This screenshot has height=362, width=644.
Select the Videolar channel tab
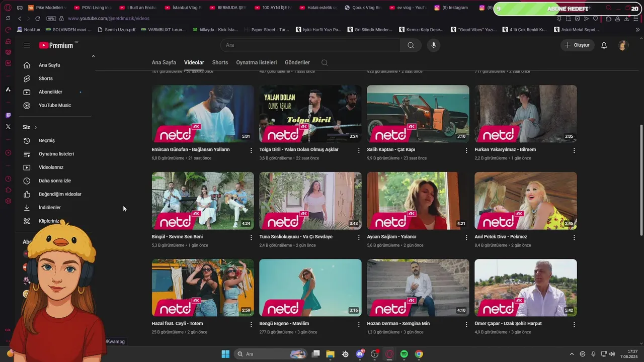[x=194, y=63]
